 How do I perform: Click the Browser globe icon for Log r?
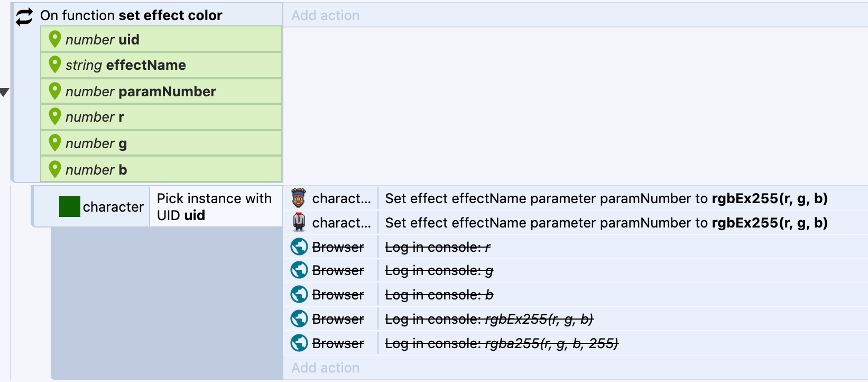pos(299,247)
